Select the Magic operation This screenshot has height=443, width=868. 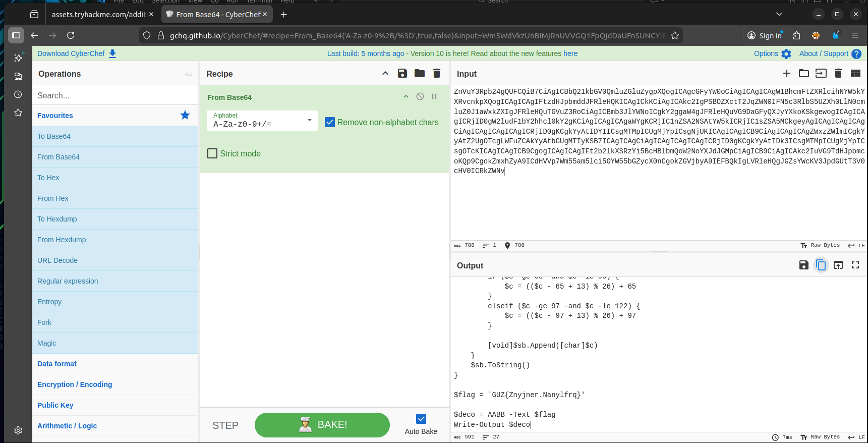pos(115,343)
